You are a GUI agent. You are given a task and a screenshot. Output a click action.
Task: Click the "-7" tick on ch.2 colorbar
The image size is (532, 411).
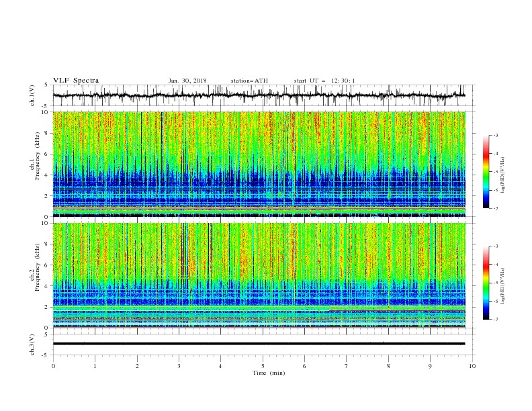click(x=496, y=320)
